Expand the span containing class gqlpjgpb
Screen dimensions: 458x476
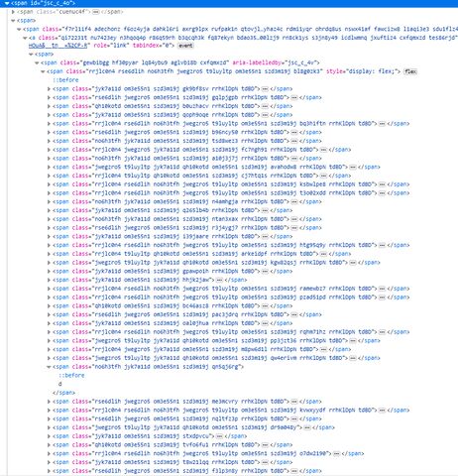tap(49, 97)
